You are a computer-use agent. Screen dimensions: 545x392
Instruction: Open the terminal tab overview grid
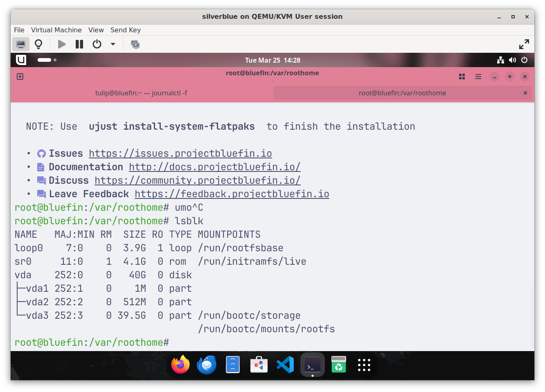click(462, 77)
